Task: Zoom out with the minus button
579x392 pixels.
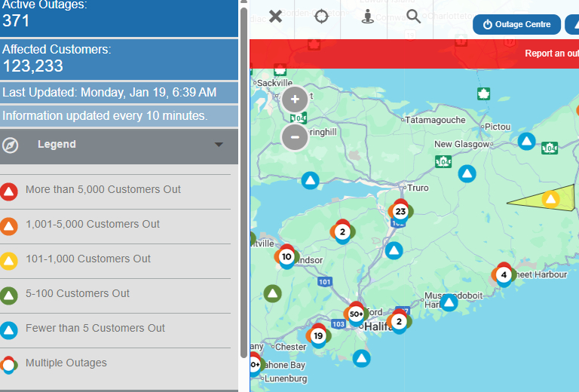Action: pos(295,136)
